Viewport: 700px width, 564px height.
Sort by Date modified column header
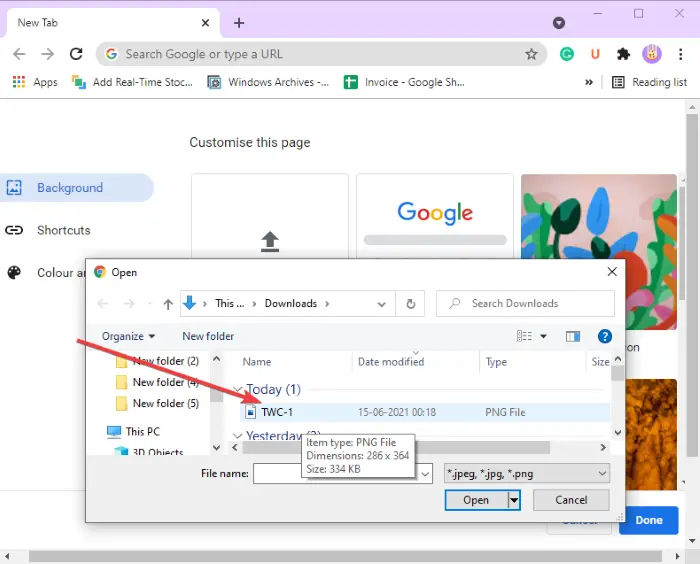click(391, 362)
